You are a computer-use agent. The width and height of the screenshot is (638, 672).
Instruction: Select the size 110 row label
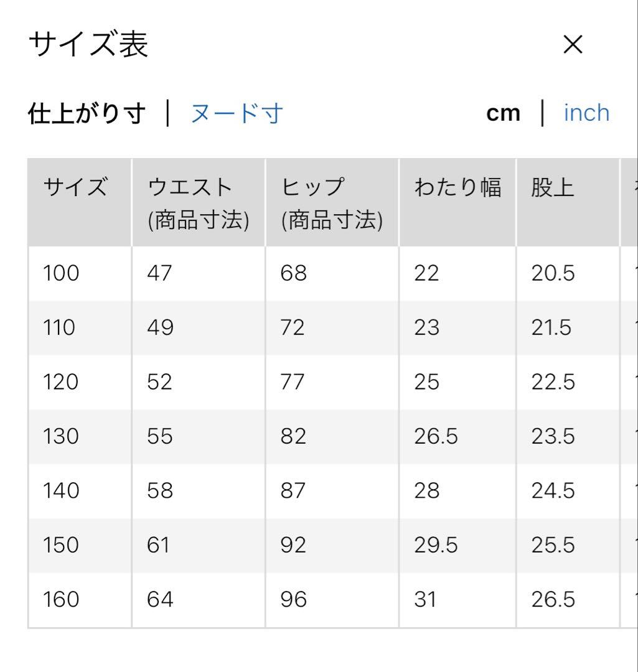pyautogui.click(x=59, y=327)
